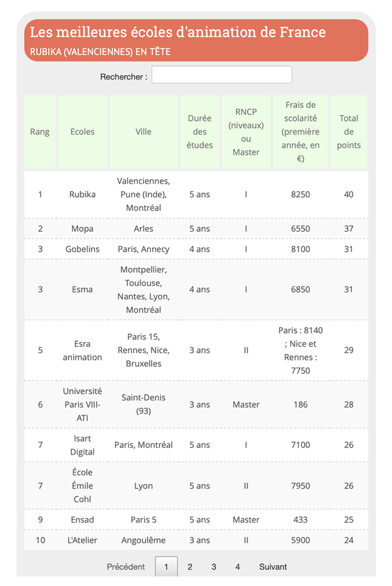The height and width of the screenshot is (586, 392).
Task: Sort by Frais de scolarité header
Action: click(301, 131)
